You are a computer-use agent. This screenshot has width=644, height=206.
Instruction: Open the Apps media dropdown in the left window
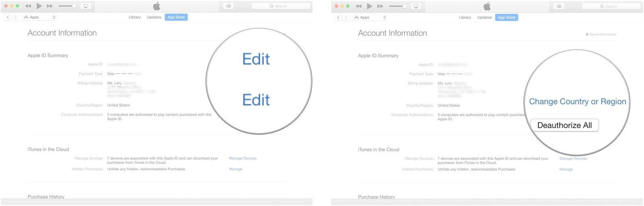click(39, 17)
